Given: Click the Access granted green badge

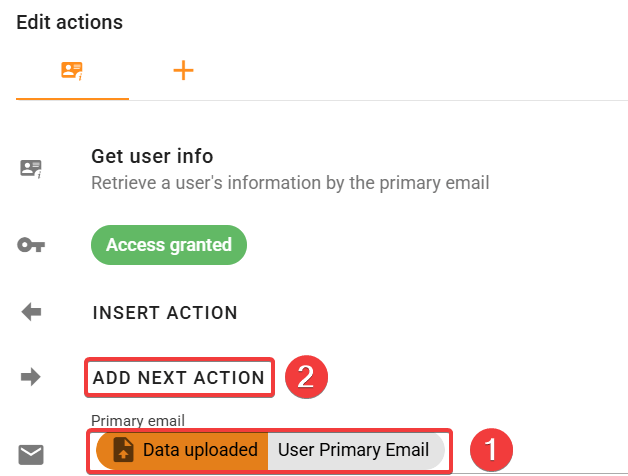Looking at the screenshot, I should (169, 245).
